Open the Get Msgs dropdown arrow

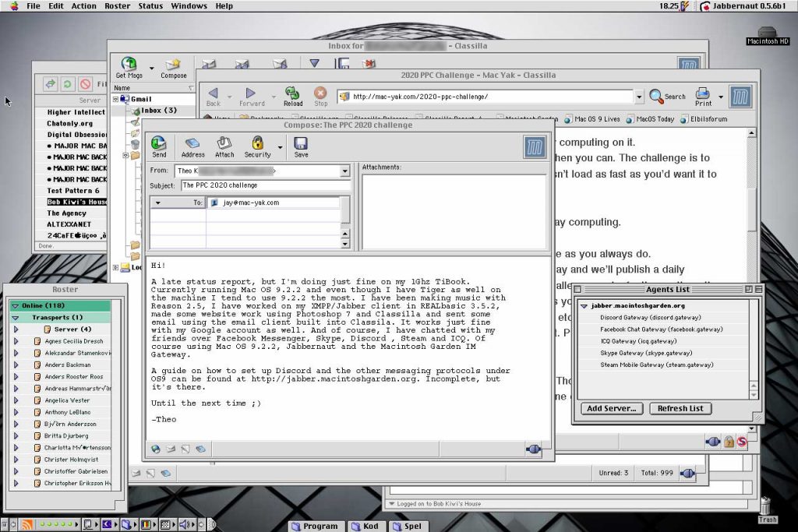click(x=152, y=68)
